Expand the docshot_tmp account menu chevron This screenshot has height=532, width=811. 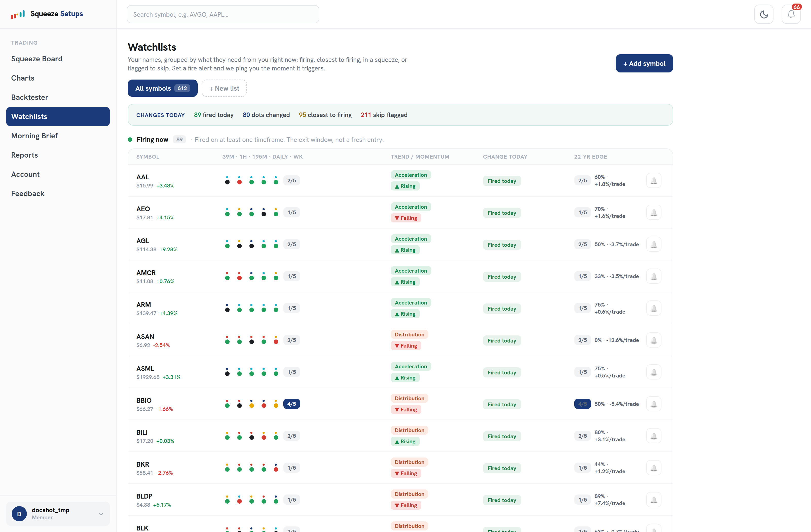(101, 514)
